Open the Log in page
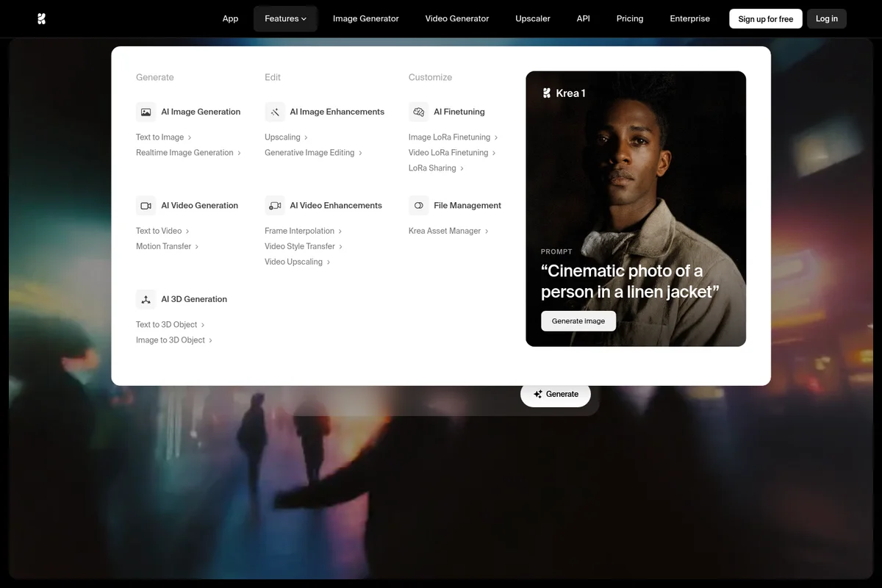This screenshot has height=588, width=882. (826, 18)
